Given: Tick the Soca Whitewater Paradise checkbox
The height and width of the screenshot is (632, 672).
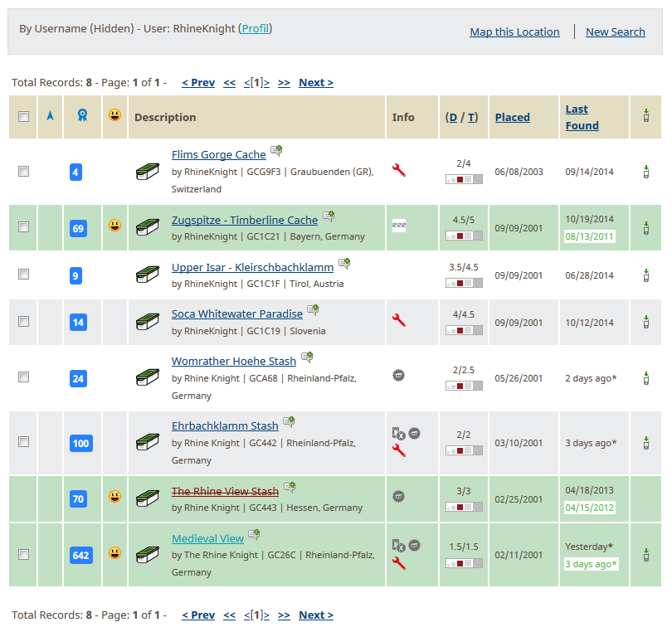Looking at the screenshot, I should click(x=23, y=321).
